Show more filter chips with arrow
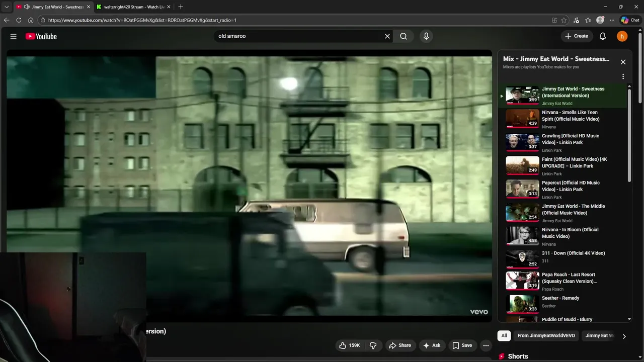The image size is (644, 362). (624, 336)
